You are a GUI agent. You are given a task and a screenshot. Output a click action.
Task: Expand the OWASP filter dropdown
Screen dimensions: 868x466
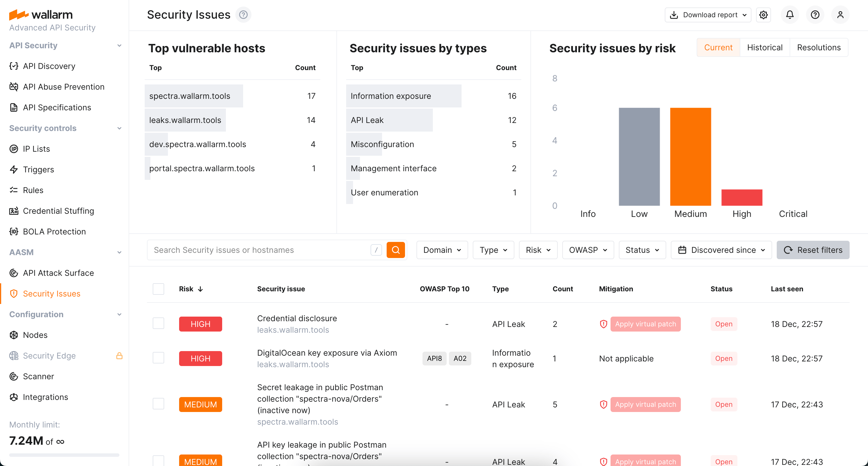588,250
